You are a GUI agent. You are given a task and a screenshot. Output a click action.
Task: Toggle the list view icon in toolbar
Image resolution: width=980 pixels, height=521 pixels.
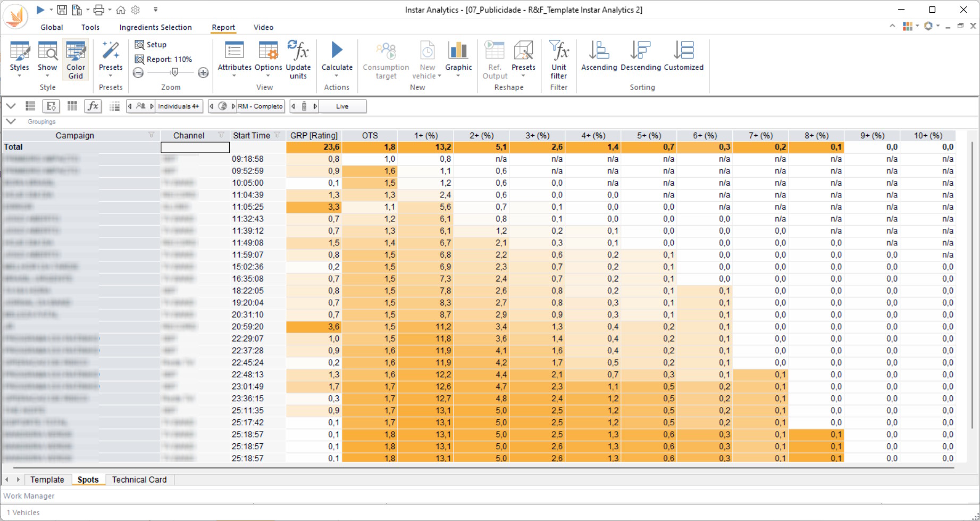(x=30, y=106)
